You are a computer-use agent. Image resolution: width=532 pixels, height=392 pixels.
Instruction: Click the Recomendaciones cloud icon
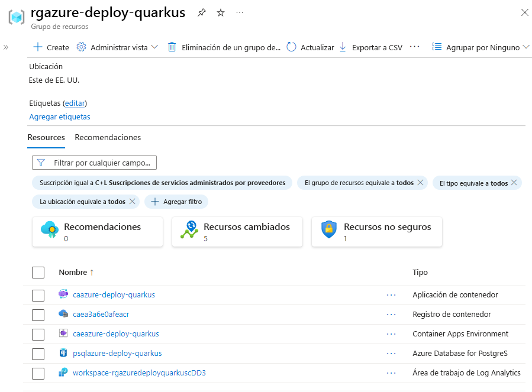[50, 230]
